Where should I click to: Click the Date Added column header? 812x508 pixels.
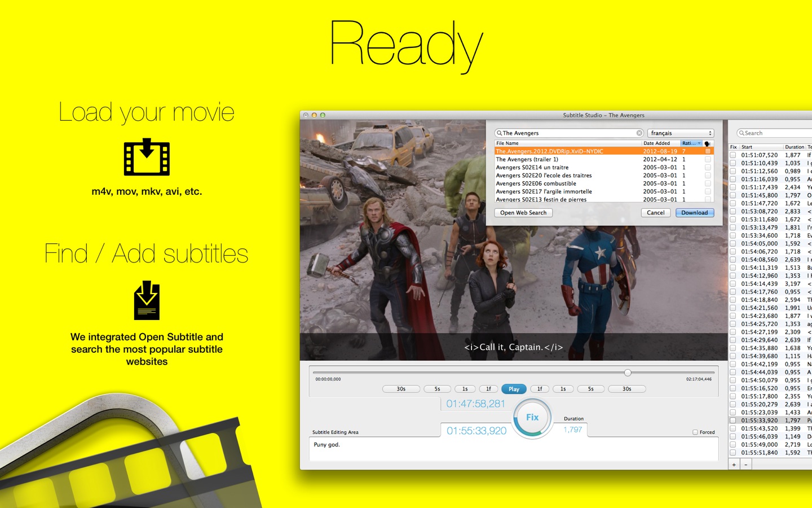coord(661,143)
